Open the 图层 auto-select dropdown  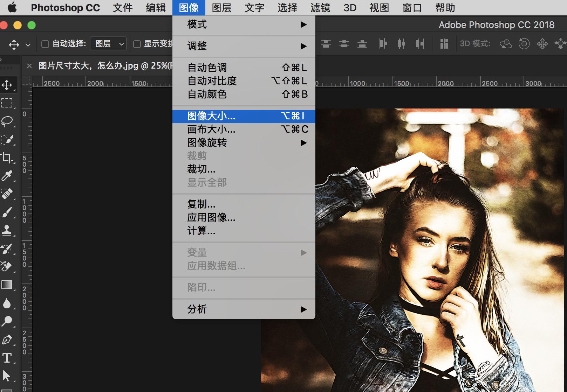click(108, 43)
